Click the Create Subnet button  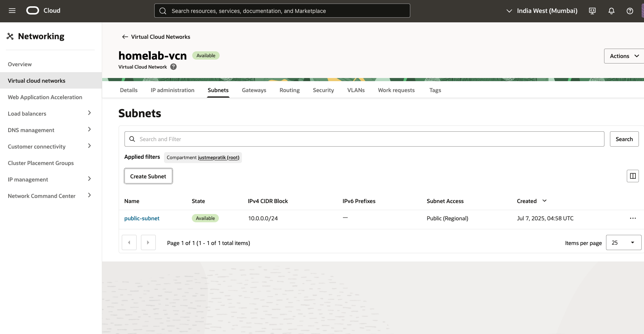pyautogui.click(x=148, y=176)
